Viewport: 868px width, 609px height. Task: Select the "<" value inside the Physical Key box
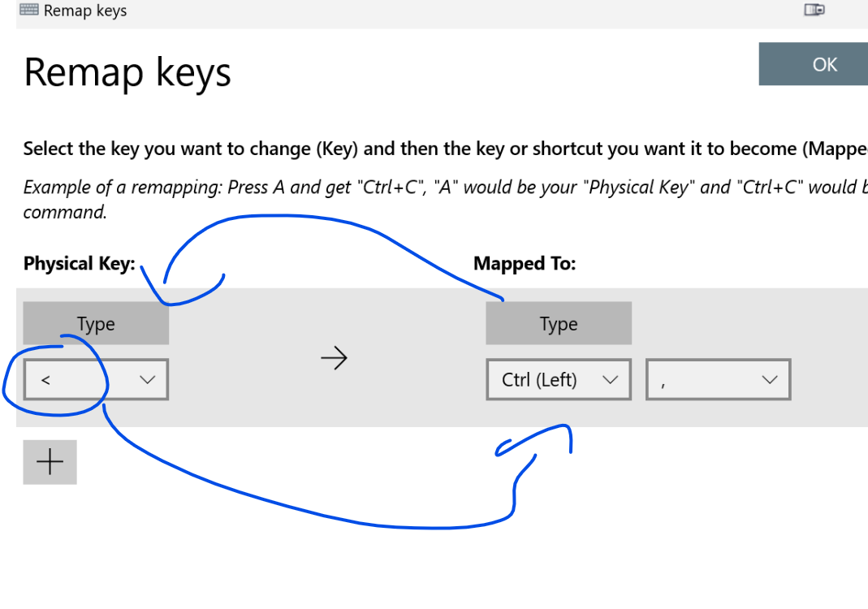pos(45,379)
